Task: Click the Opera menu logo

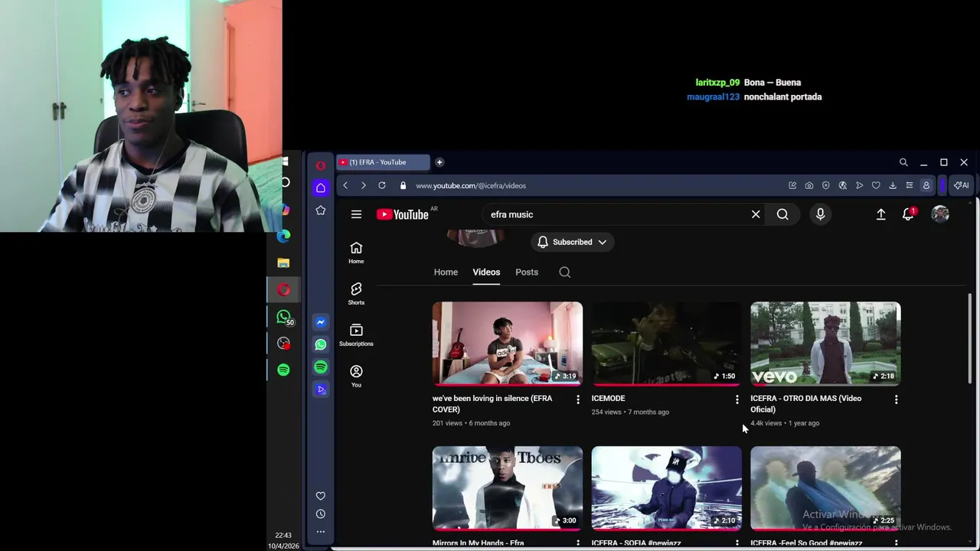Action: 321,165
